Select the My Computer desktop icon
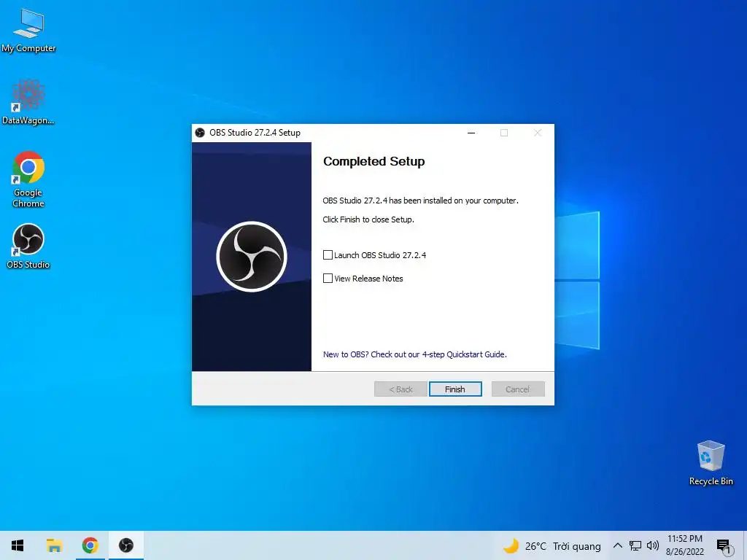 tap(28, 31)
